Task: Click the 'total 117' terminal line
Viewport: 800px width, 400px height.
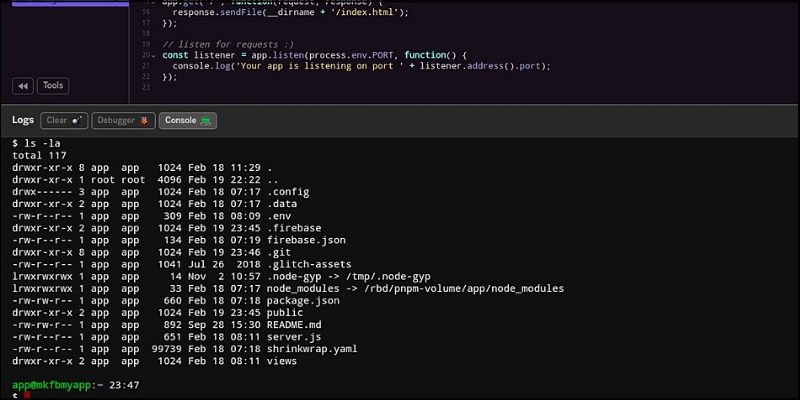Action: [x=39, y=156]
